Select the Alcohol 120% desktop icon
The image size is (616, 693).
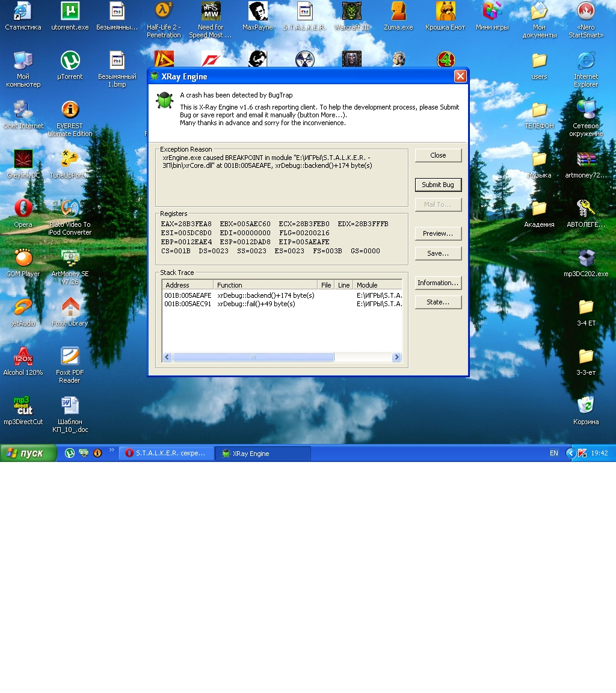[23, 361]
